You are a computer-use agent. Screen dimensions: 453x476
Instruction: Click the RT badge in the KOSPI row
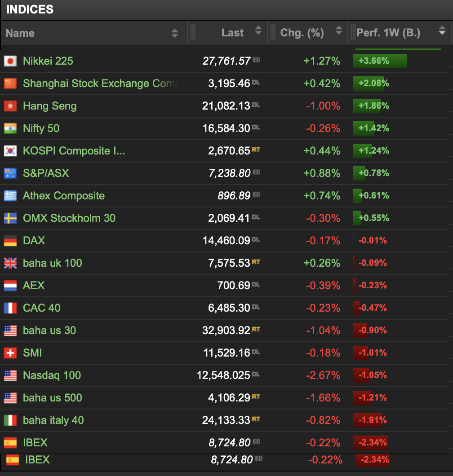[x=256, y=150]
